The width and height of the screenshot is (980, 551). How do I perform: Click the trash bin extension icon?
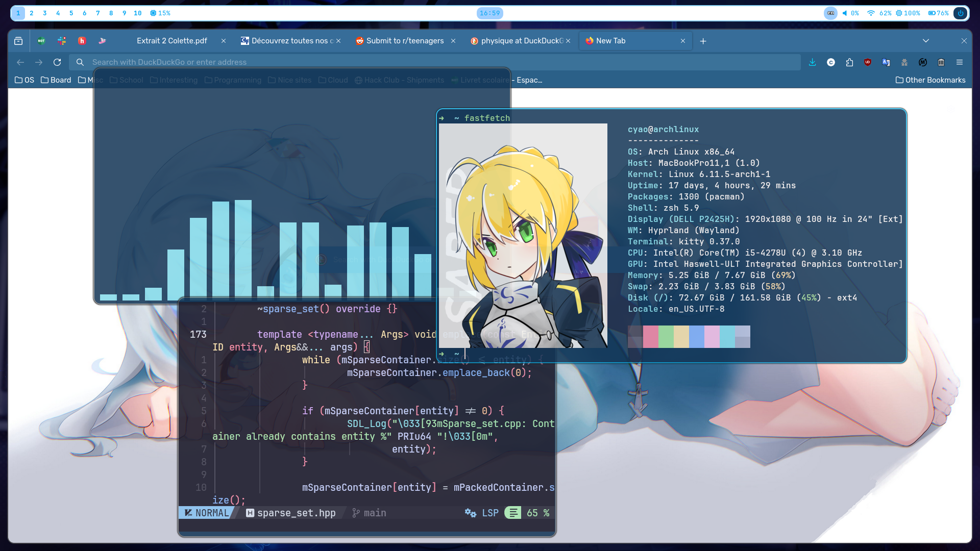coord(941,62)
